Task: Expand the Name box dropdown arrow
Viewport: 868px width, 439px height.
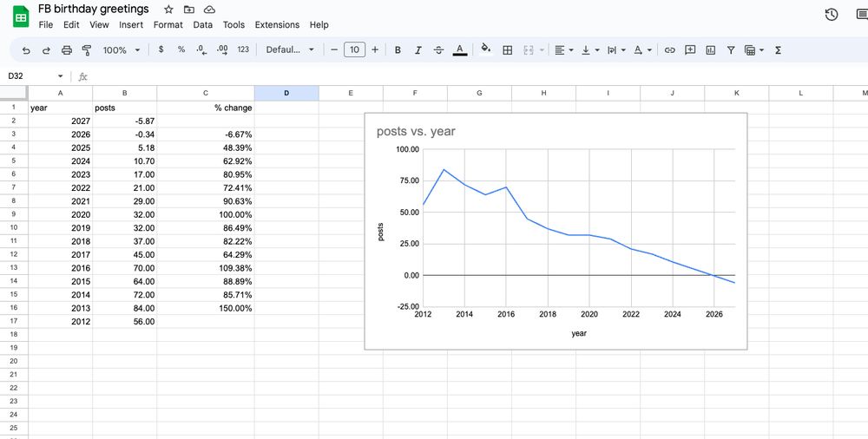Action: [x=61, y=75]
